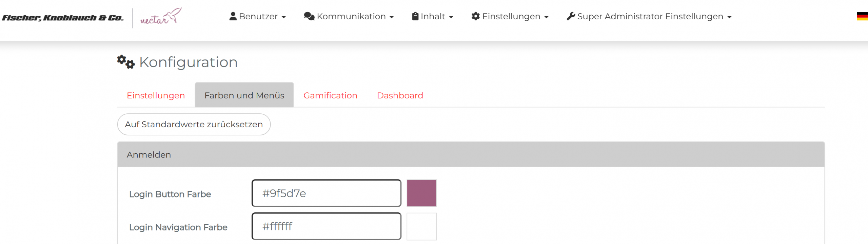Open the Kommunikation dropdown menu
Screen dimensions: 868x244
pos(392,17)
